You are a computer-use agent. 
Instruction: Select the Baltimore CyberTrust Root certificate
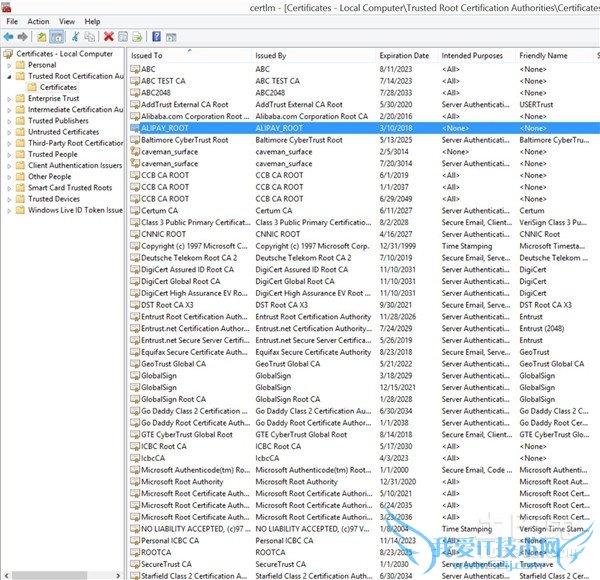pyautogui.click(x=185, y=140)
